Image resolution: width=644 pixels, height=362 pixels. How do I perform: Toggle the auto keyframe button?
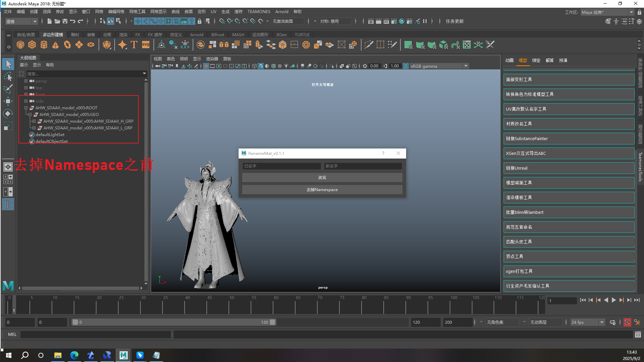click(x=627, y=322)
